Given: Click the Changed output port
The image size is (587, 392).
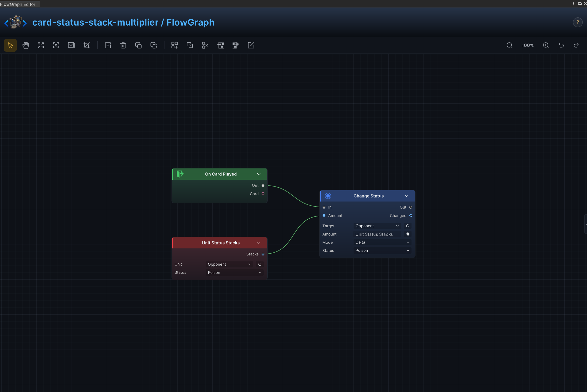Looking at the screenshot, I should 411,216.
